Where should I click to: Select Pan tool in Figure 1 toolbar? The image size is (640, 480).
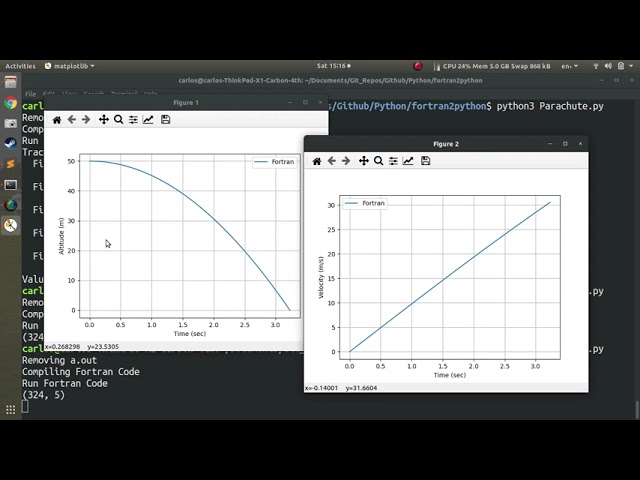pos(104,120)
